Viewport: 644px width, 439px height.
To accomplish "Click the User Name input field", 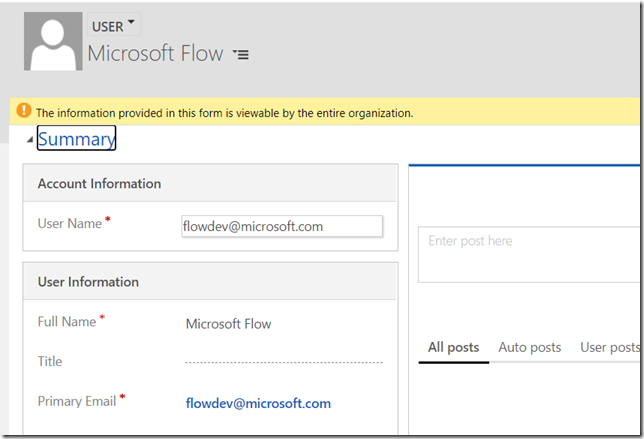I will (x=282, y=226).
